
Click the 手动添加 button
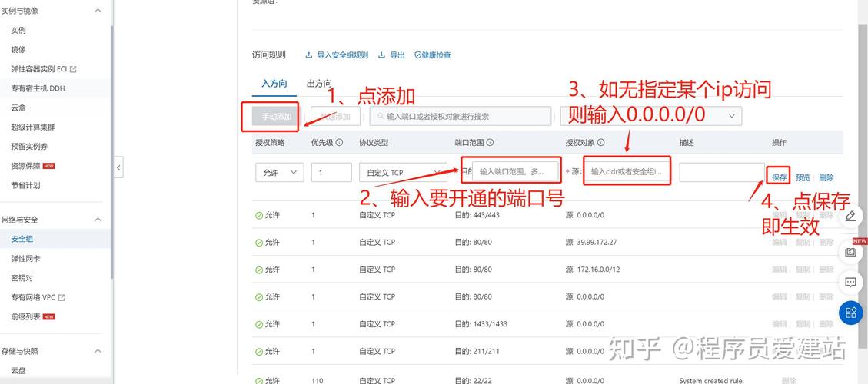(x=277, y=117)
